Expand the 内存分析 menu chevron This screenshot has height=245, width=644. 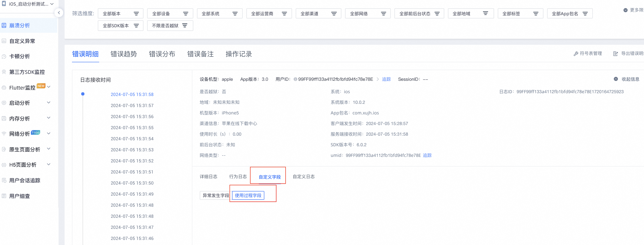point(49,118)
